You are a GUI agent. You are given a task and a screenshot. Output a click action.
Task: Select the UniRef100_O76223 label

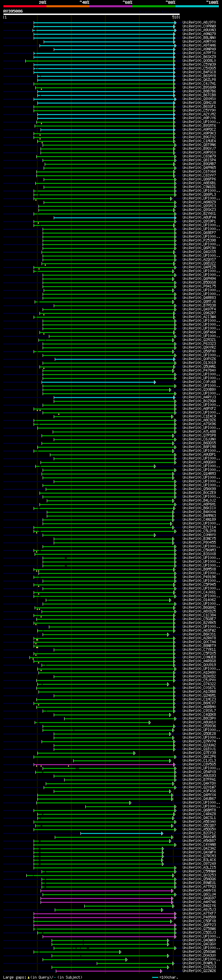pyautogui.click(x=199, y=967)
